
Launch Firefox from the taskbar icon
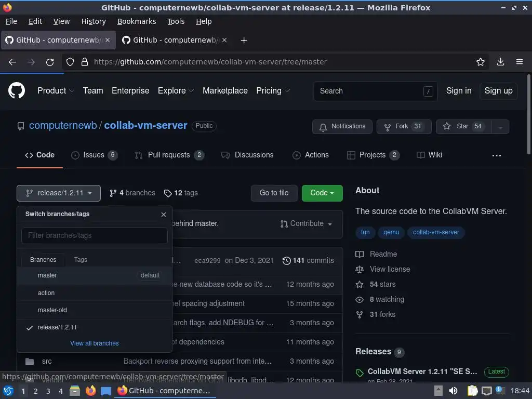coord(90,391)
